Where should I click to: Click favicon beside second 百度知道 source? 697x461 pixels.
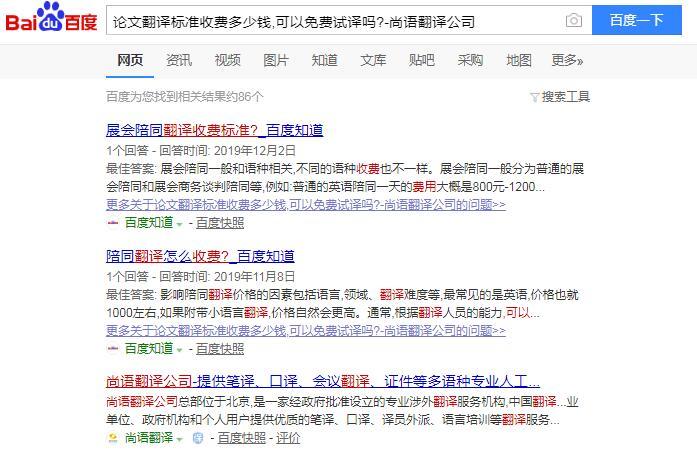(x=113, y=349)
